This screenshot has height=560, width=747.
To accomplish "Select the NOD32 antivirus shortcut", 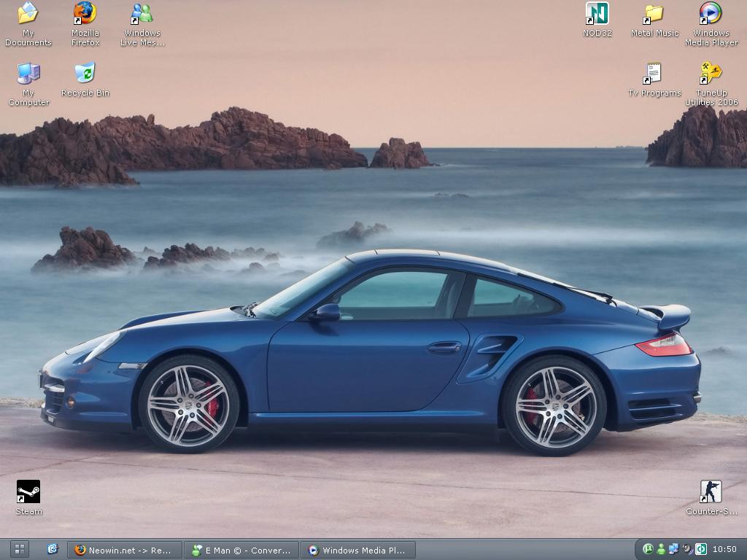I will tap(597, 14).
